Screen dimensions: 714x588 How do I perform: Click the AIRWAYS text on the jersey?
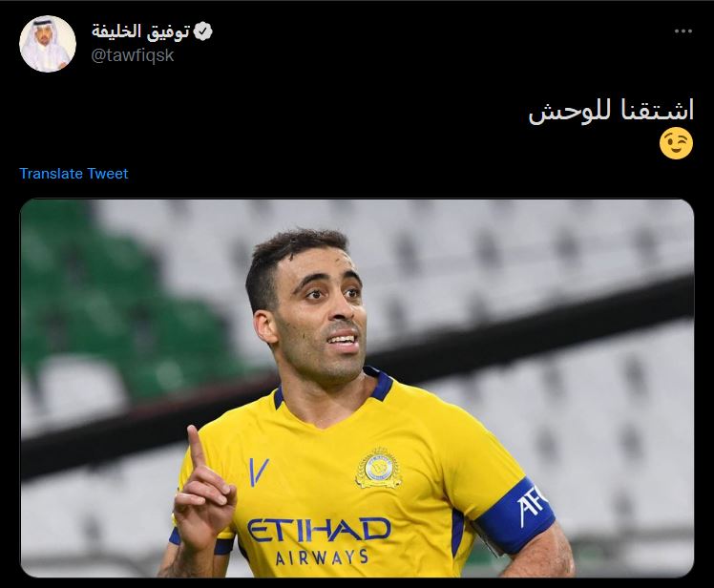pos(322,557)
